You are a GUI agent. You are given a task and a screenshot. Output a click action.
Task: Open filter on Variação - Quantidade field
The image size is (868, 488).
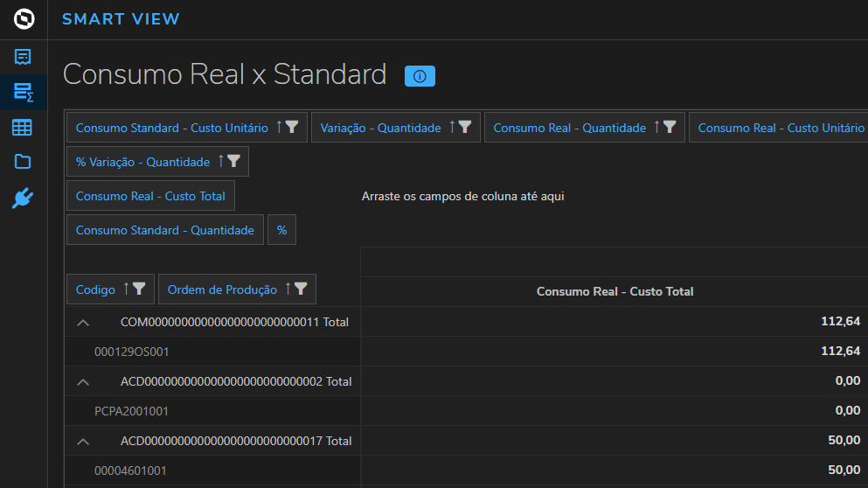click(x=466, y=128)
